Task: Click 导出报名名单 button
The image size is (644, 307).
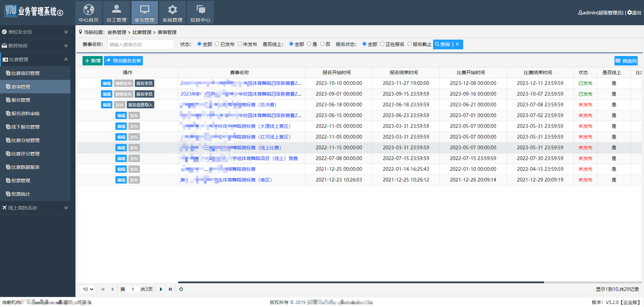Action: click(123, 61)
